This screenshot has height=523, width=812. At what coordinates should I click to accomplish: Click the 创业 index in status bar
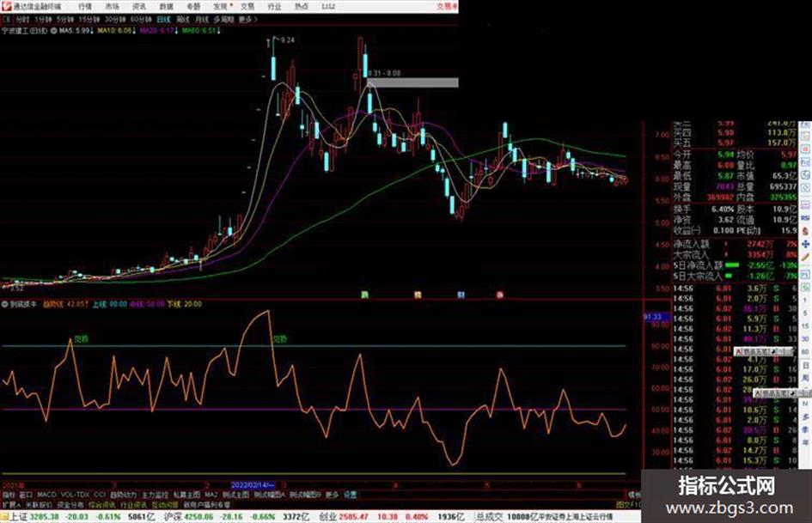[327, 516]
